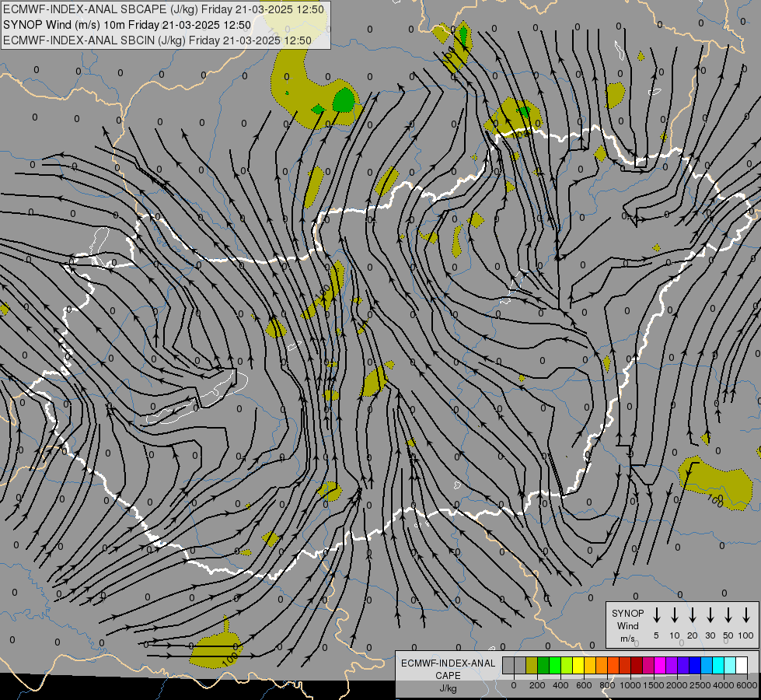Select the olive swatch in CAPE color scale
The width and height of the screenshot is (761, 700).
click(532, 666)
